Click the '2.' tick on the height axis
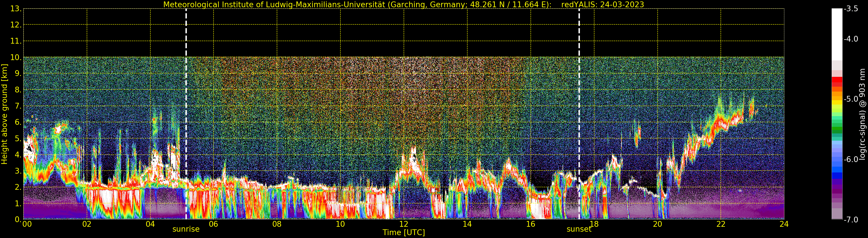The width and height of the screenshot is (868, 238). (18, 187)
